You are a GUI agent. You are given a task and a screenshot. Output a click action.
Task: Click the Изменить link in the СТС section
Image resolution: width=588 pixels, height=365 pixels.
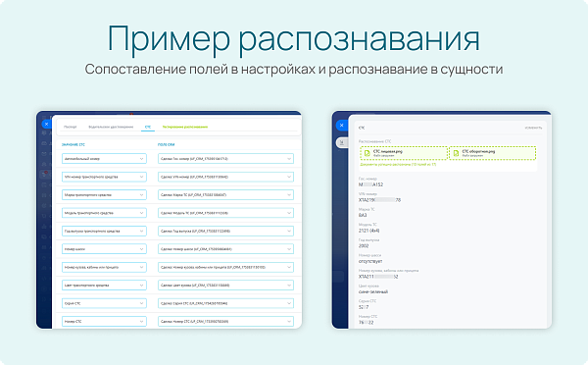(x=533, y=129)
